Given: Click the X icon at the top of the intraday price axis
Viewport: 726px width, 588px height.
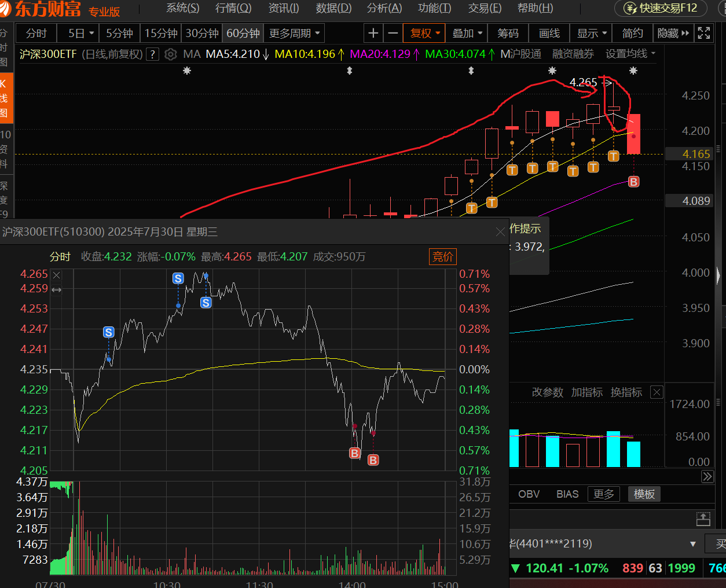Looking at the screenshot, I should pos(56,275).
